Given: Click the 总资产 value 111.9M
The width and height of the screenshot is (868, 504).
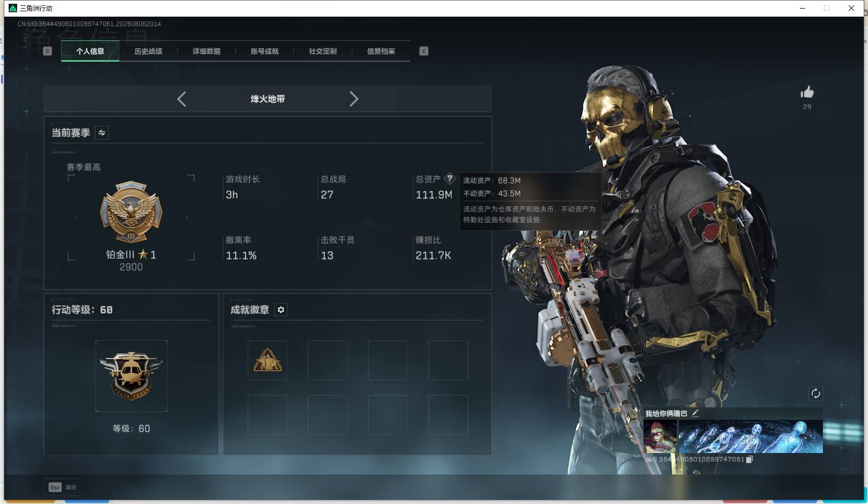Looking at the screenshot, I should [433, 195].
